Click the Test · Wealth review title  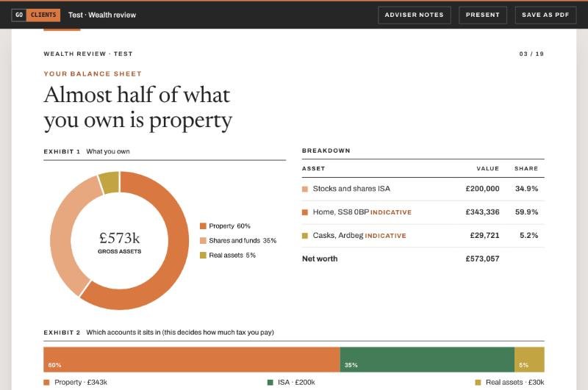(102, 15)
